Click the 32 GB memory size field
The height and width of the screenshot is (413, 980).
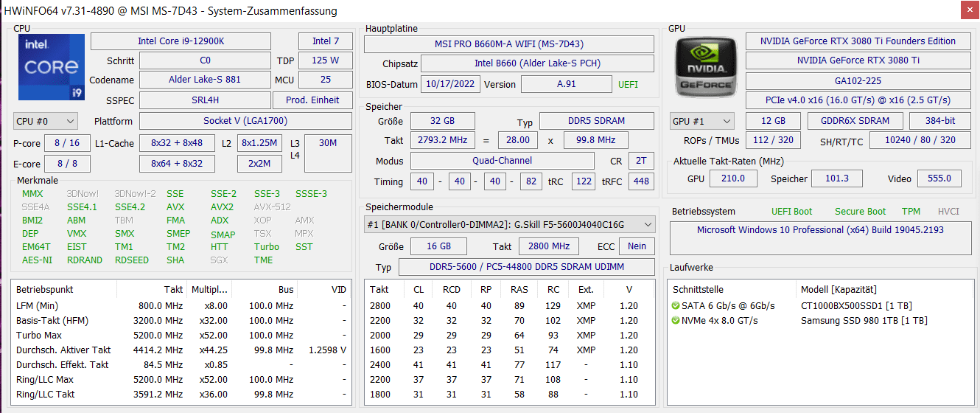442,121
